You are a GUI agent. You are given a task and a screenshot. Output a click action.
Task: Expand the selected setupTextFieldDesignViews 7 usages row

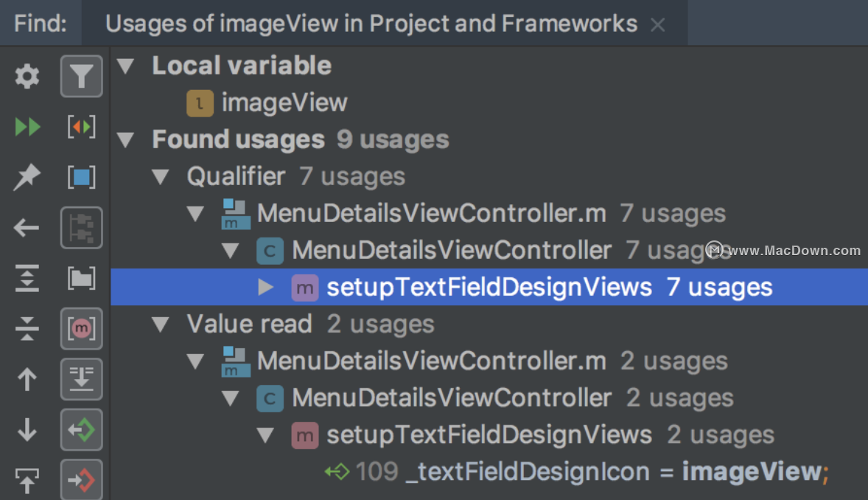266,287
